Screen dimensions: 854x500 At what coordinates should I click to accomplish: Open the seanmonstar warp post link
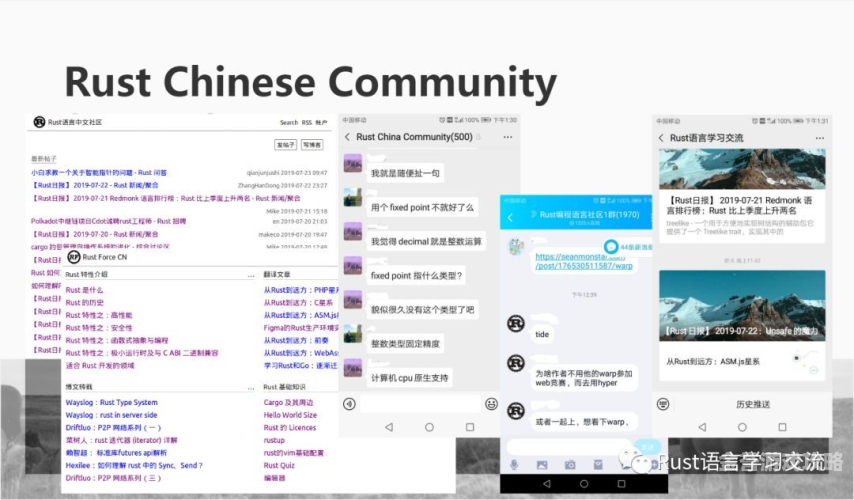584,261
